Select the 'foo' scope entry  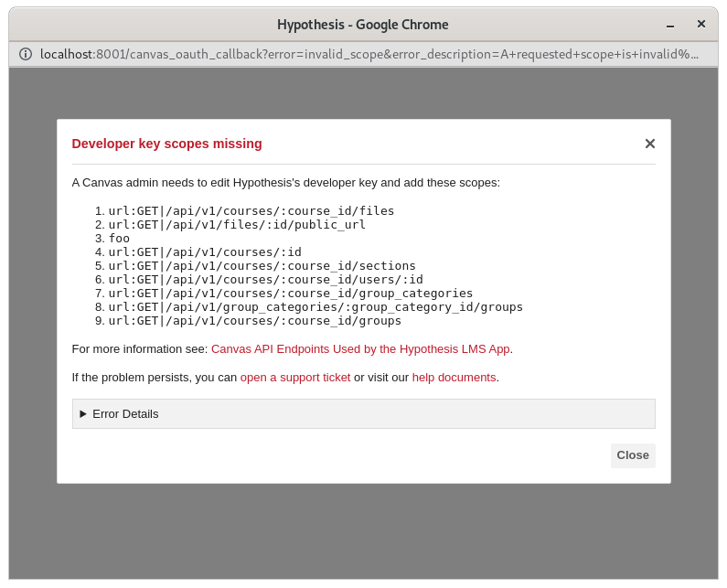[x=119, y=239]
